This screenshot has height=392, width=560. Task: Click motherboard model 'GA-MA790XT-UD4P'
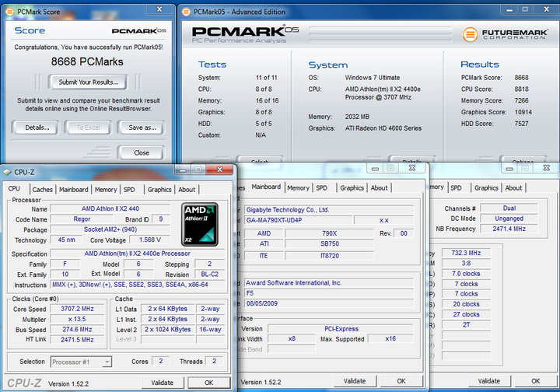coord(298,220)
